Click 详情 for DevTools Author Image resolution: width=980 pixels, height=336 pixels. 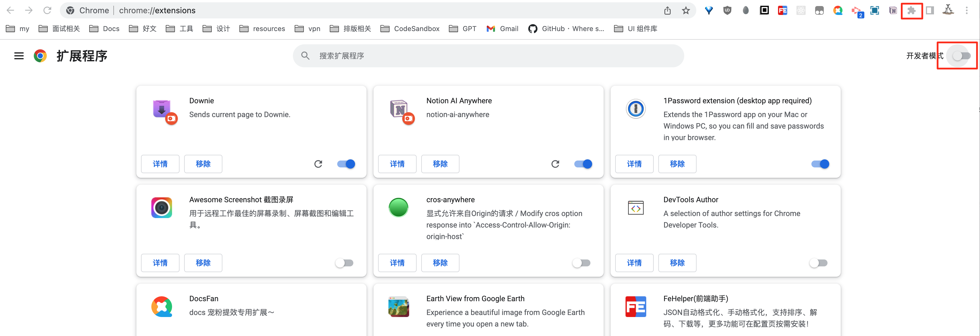[634, 263]
